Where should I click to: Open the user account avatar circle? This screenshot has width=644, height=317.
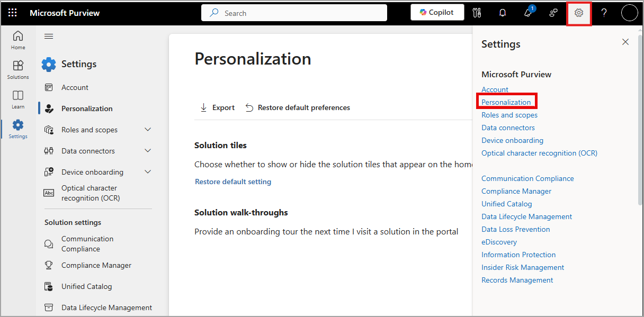pyautogui.click(x=629, y=13)
